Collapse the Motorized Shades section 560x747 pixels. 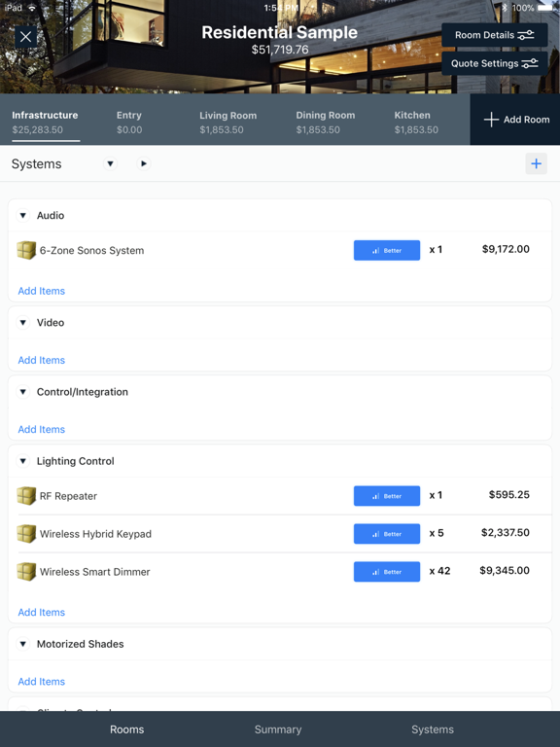pyautogui.click(x=22, y=644)
